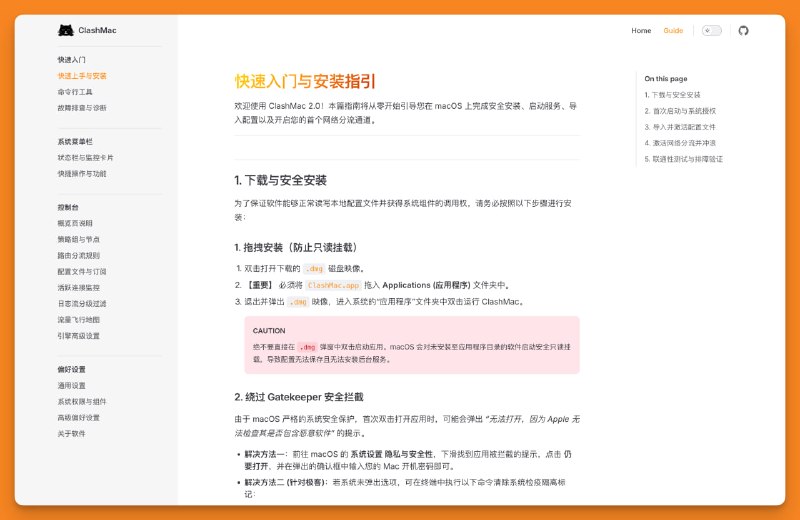Click the ClashMac cat logo icon

point(65,30)
